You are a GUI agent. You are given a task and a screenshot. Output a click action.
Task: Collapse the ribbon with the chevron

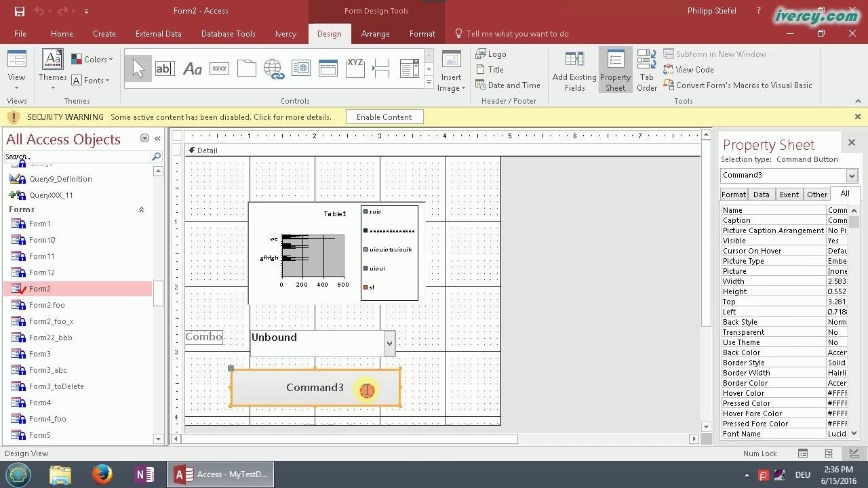tap(857, 101)
